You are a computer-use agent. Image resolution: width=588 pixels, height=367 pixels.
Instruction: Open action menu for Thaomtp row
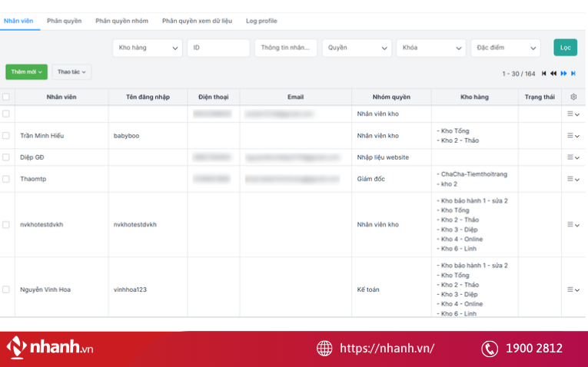[x=573, y=179]
